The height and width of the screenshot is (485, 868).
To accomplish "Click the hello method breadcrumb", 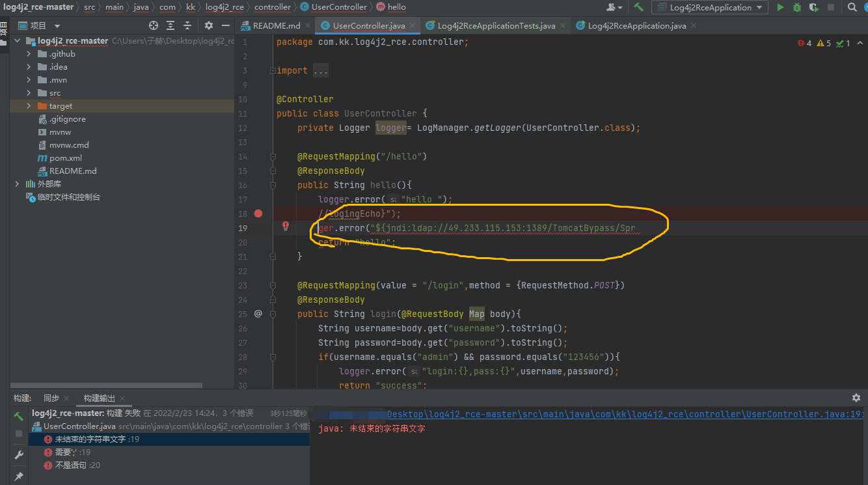I will point(391,7).
